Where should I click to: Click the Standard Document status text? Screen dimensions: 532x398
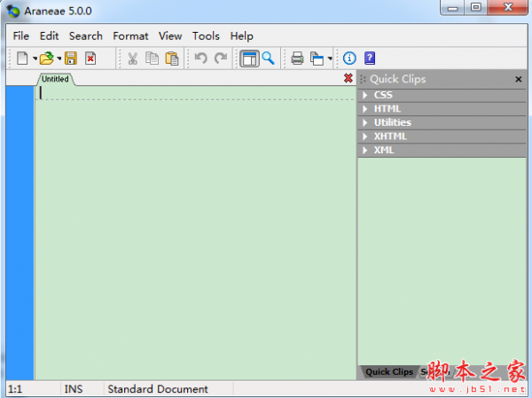[x=158, y=389]
